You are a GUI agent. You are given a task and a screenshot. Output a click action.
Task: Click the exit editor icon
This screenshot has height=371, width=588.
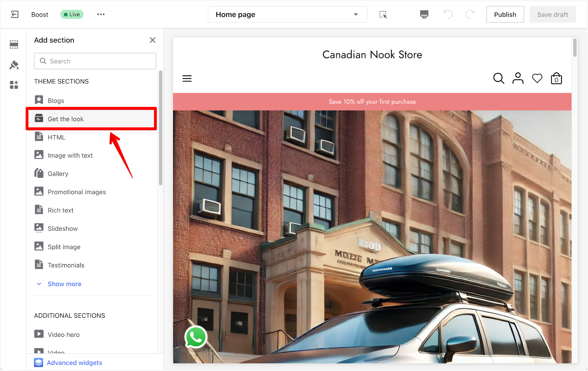point(15,14)
